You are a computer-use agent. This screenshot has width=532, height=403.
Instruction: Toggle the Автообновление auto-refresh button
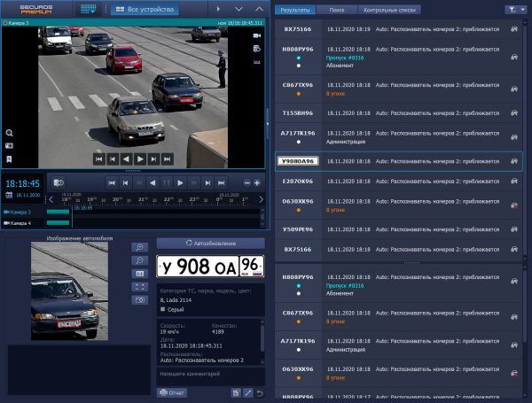(211, 242)
